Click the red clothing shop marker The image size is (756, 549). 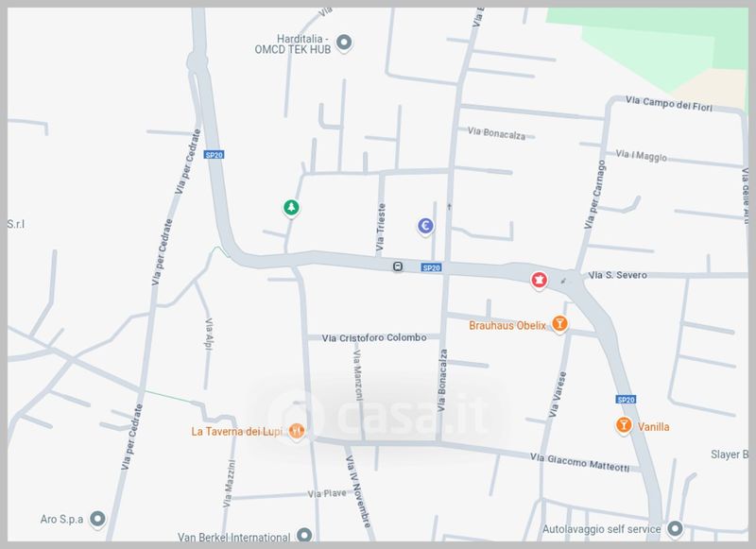pos(538,280)
